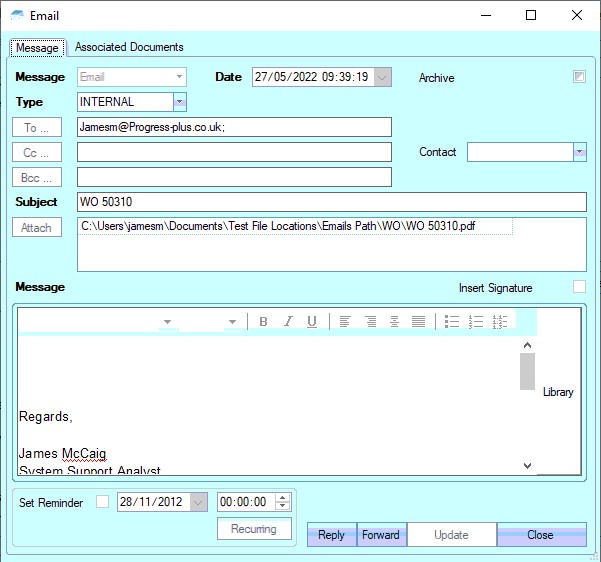Expand the Contact dropdown
The image size is (601, 562).
coord(579,152)
